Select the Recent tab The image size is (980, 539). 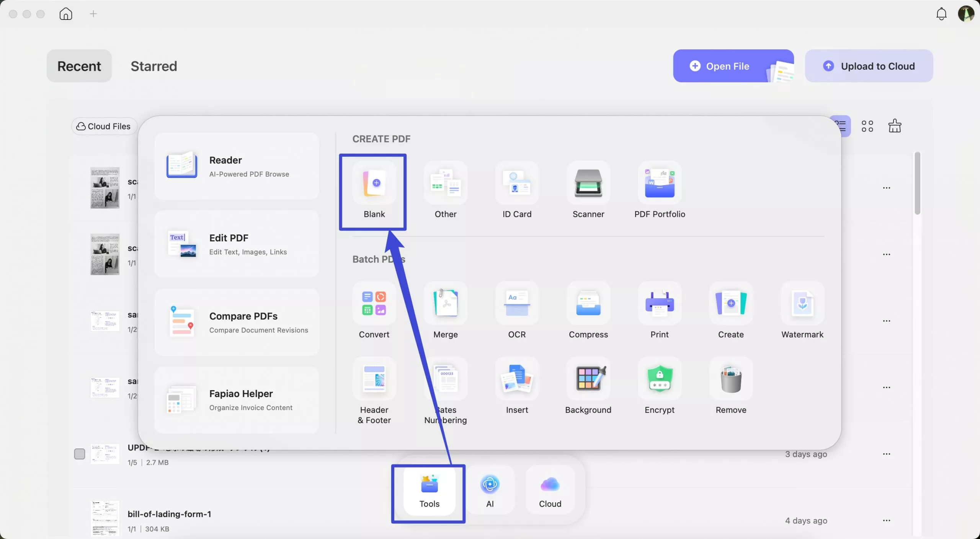[79, 66]
